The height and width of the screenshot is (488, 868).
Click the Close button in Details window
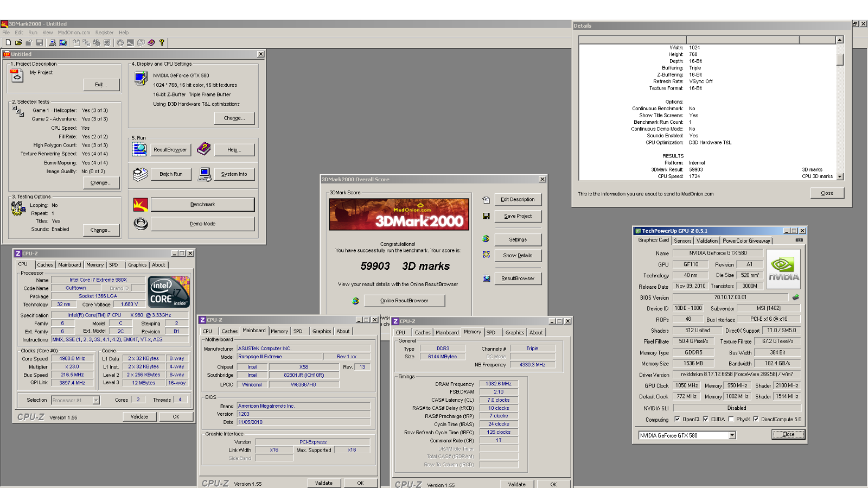[x=827, y=193]
